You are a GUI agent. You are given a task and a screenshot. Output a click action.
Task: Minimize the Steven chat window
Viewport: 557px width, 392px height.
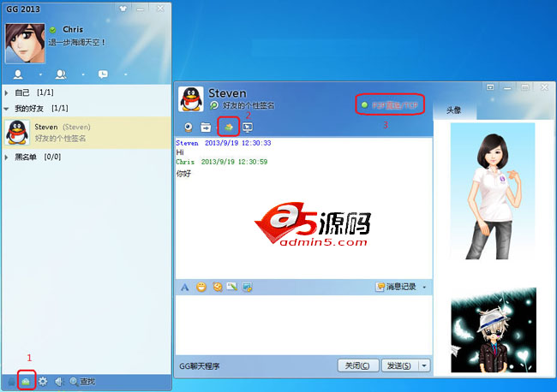coord(507,87)
